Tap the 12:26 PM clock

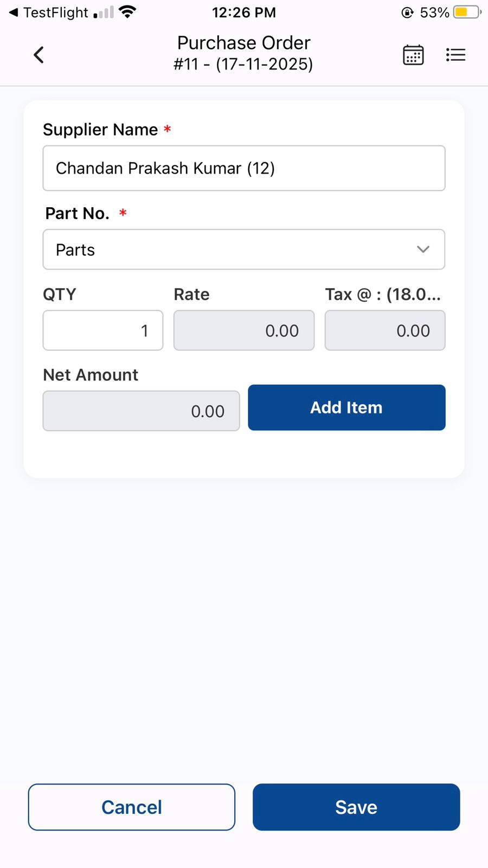click(244, 12)
